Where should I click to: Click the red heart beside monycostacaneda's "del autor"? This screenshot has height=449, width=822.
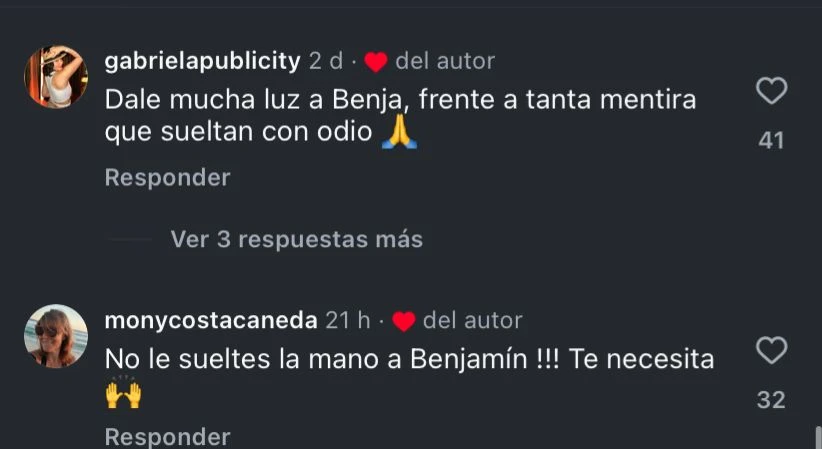coord(404,322)
